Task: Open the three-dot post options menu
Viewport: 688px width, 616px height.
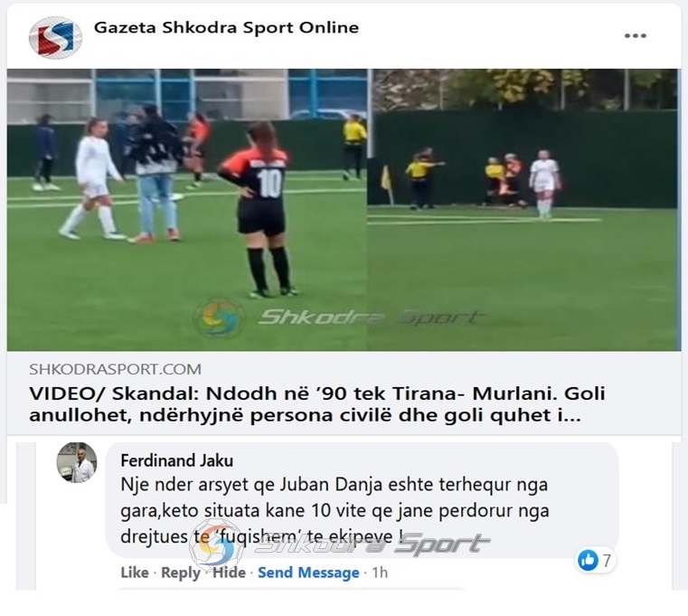Action: tap(635, 35)
